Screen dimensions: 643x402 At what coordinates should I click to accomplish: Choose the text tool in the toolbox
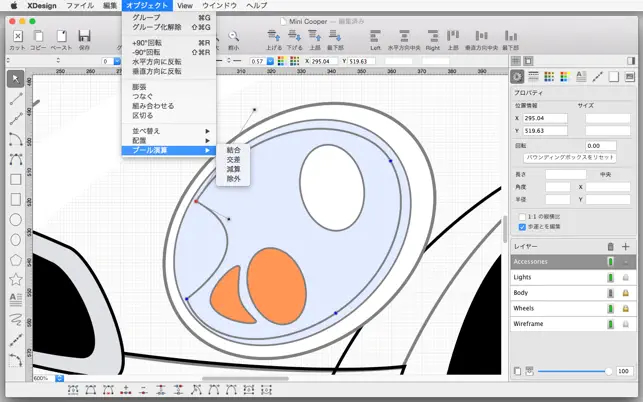click(16, 298)
